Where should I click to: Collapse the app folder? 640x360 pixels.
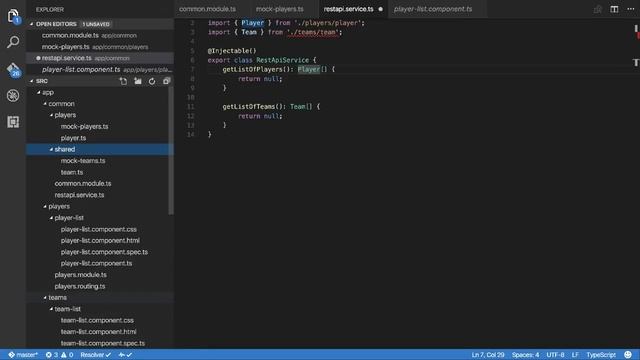[38, 93]
